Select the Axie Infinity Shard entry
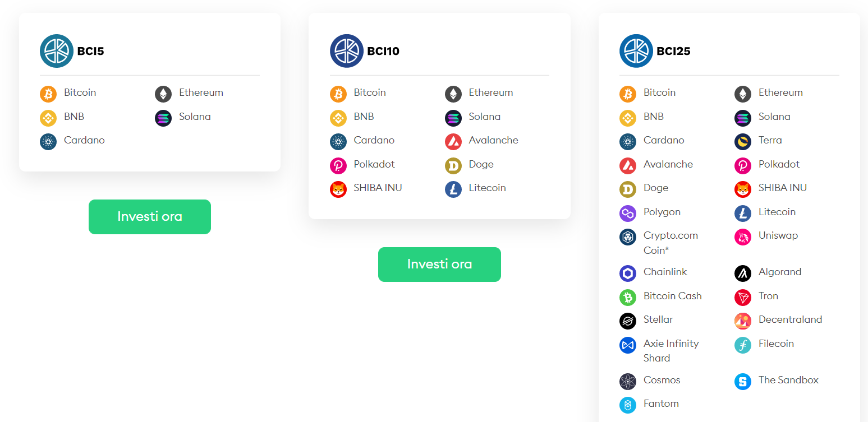This screenshot has height=422, width=868. pyautogui.click(x=671, y=350)
